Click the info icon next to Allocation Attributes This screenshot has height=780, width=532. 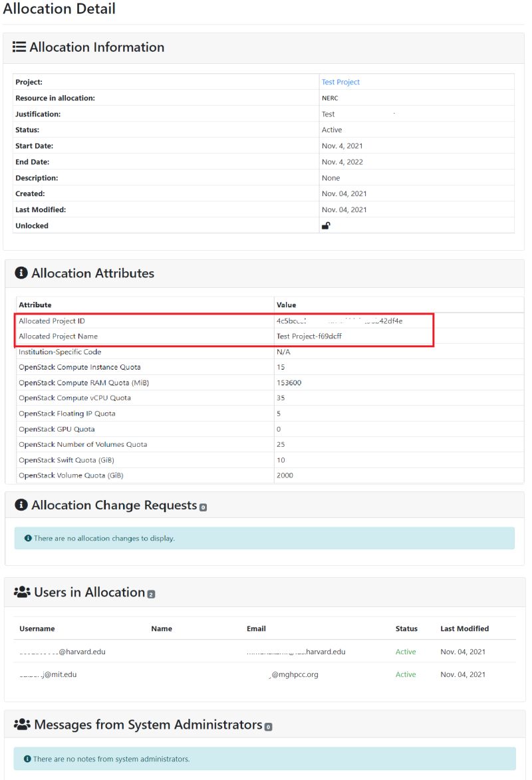click(21, 273)
